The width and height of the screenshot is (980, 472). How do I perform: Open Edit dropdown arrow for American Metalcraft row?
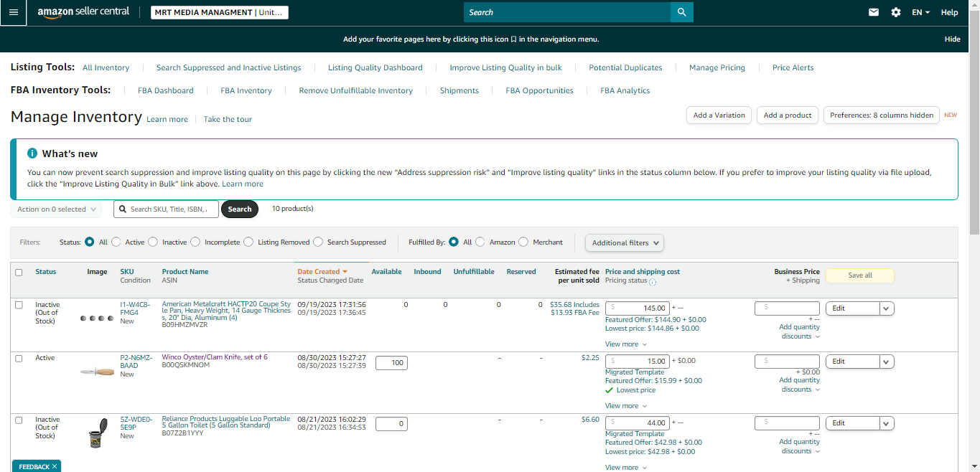(x=887, y=308)
